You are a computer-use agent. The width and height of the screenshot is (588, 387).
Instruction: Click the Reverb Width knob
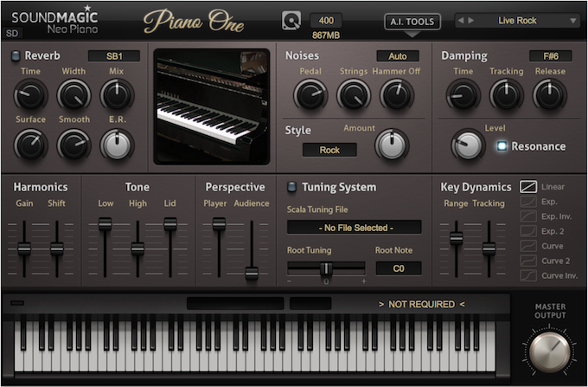[73, 95]
